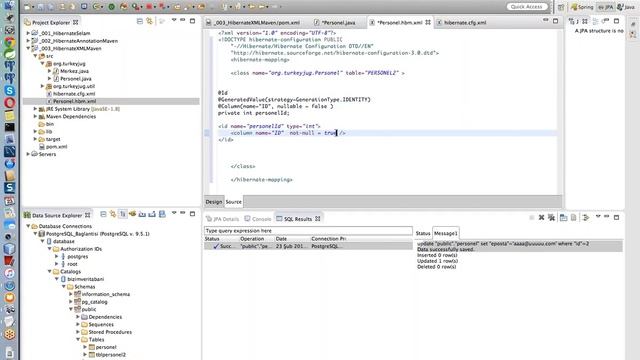Open the JPA Details view tab
640x360 pixels.
(222, 219)
